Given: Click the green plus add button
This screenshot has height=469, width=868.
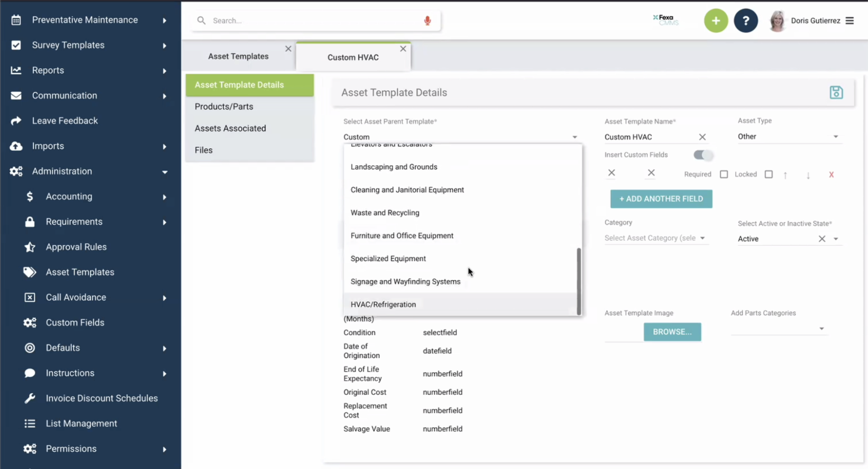Looking at the screenshot, I should point(715,21).
